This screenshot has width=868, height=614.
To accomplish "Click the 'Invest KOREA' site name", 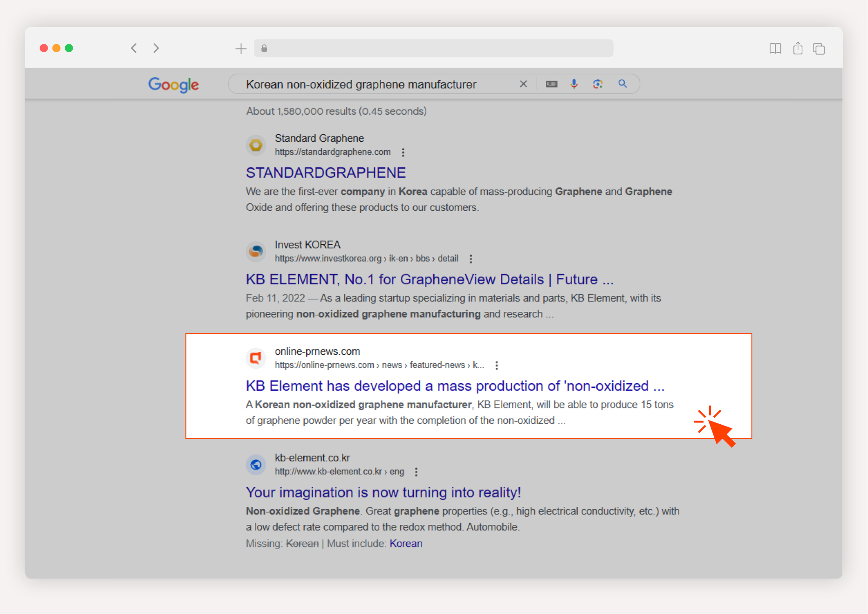I will click(x=308, y=245).
